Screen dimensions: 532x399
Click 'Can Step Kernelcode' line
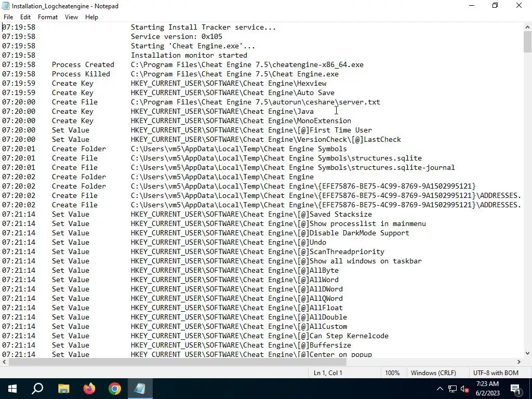tap(260, 336)
